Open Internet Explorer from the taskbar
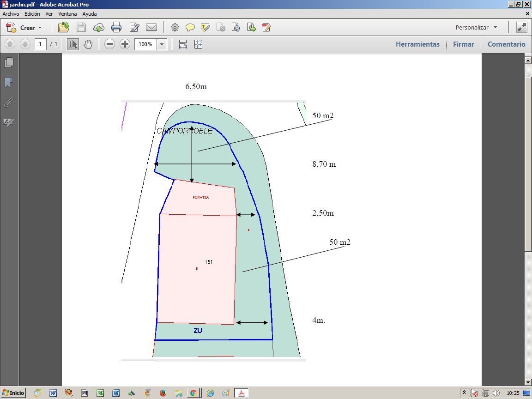 [x=211, y=393]
